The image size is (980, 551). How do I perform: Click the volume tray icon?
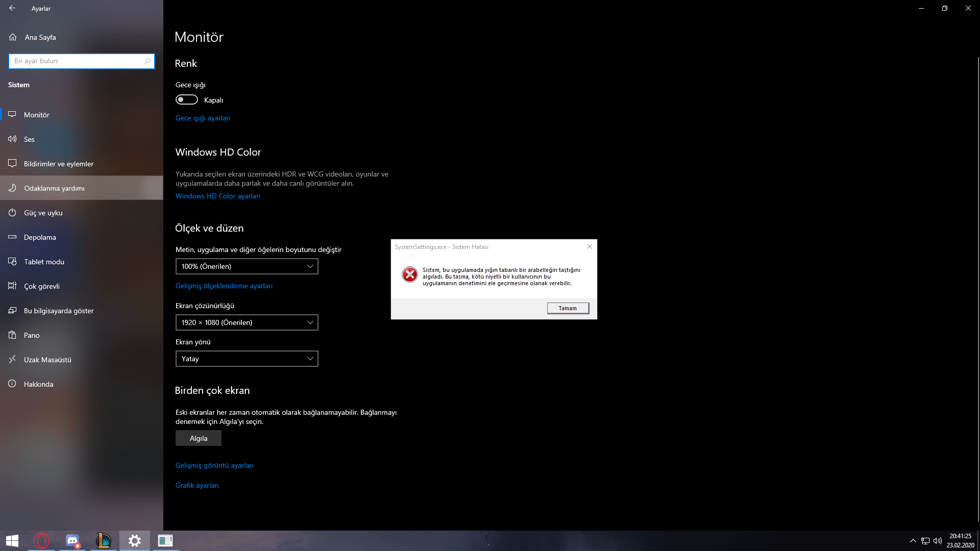point(937,541)
